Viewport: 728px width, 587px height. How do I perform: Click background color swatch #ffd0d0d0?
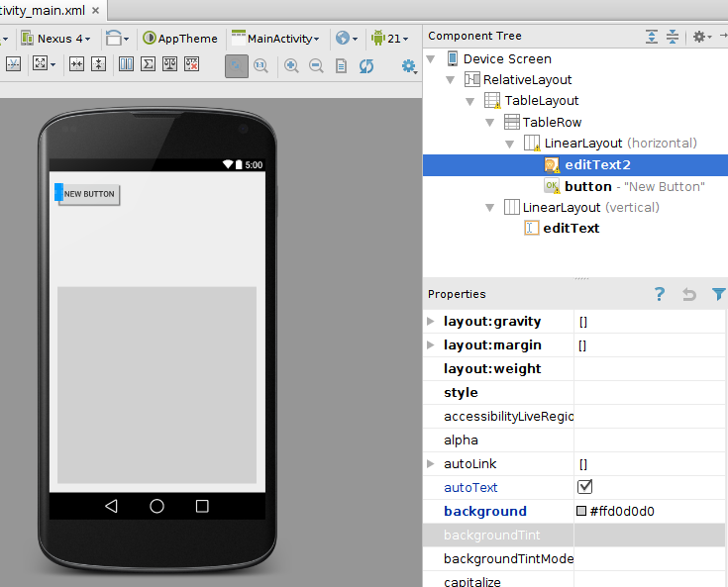581,511
